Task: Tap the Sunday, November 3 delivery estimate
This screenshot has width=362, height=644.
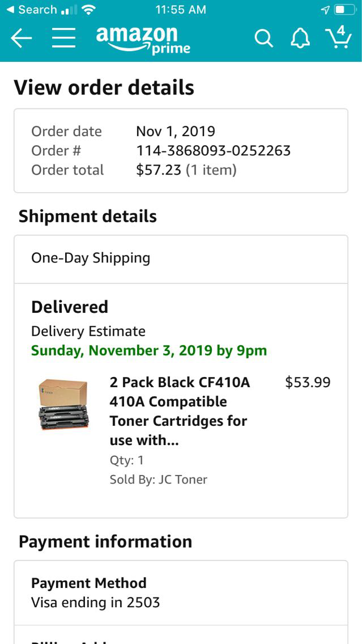Action: pyautogui.click(x=149, y=350)
